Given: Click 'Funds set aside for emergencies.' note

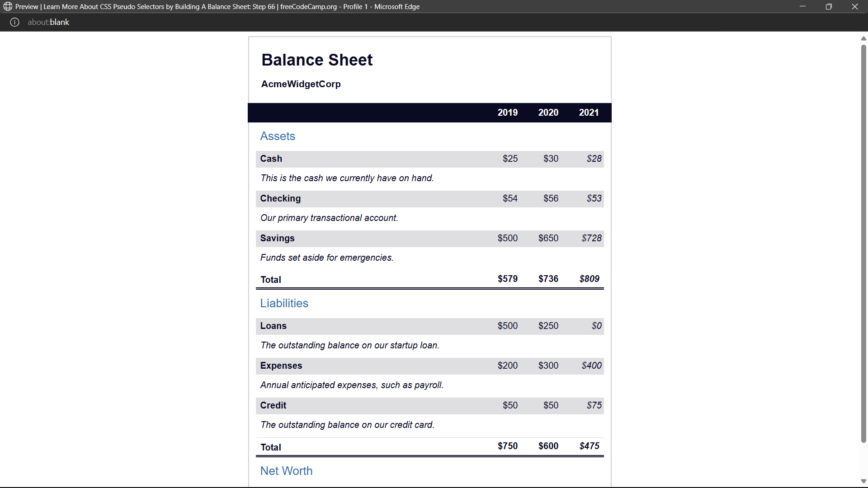Looking at the screenshot, I should (327, 258).
